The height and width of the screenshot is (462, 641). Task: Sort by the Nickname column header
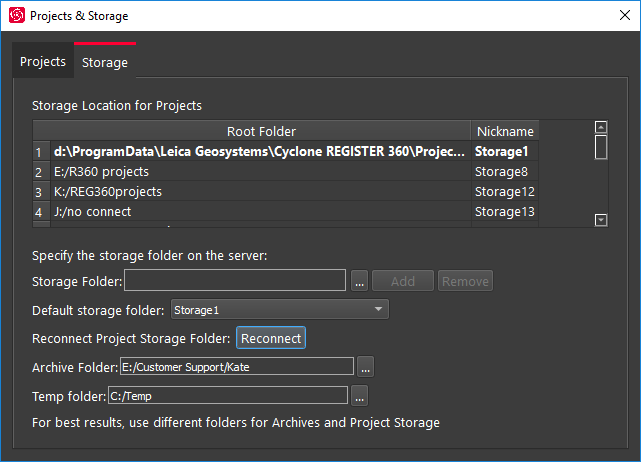point(504,131)
